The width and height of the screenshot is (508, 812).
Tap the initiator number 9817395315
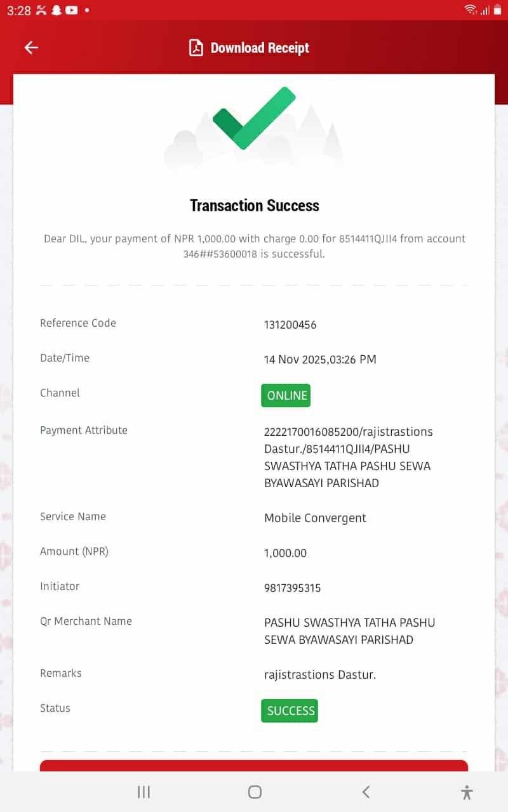(293, 588)
